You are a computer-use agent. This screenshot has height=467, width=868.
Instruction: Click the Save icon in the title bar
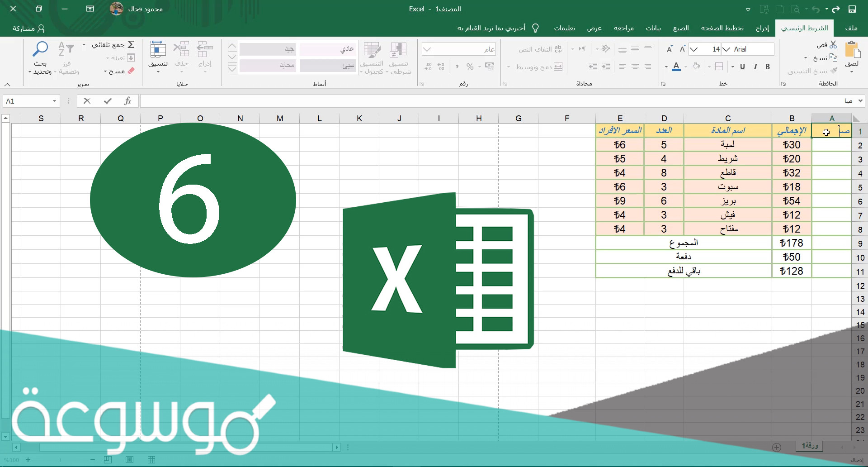852,9
